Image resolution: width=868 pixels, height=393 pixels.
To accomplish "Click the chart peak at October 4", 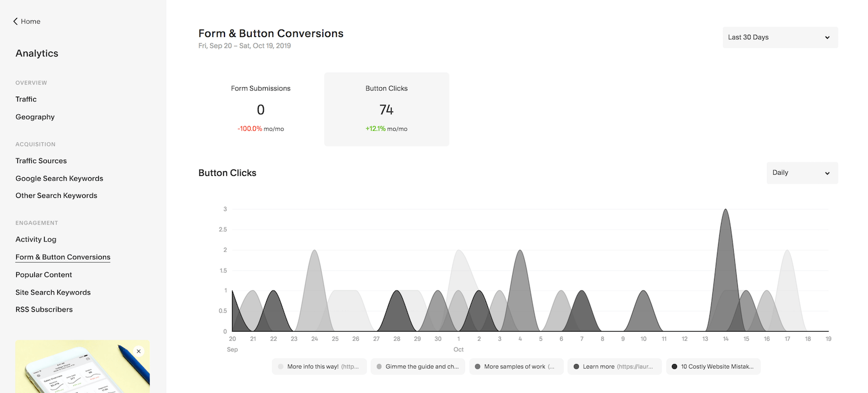I will tap(520, 250).
